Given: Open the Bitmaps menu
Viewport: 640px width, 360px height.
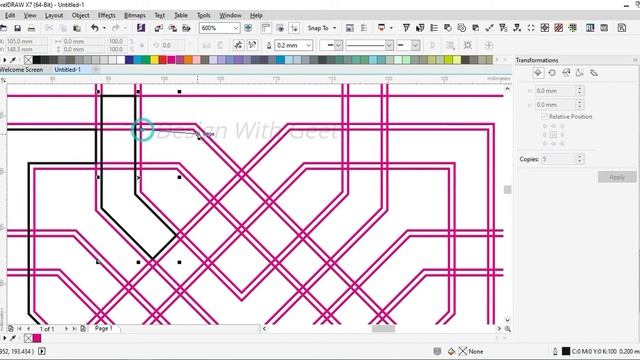Looking at the screenshot, I should coord(135,15).
